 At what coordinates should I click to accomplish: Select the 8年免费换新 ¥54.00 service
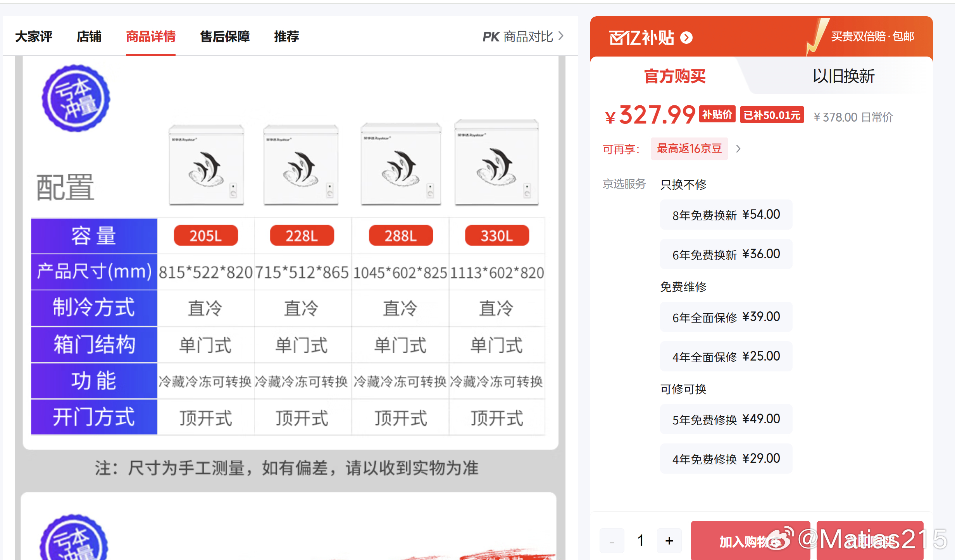[x=726, y=215]
